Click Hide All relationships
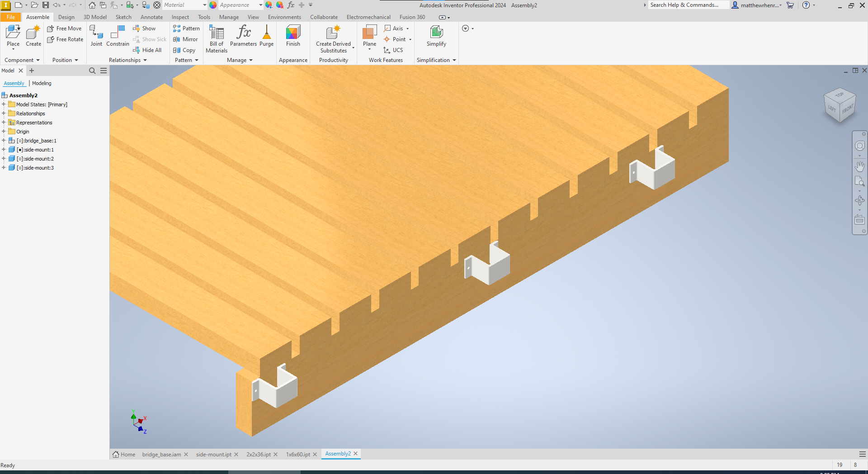This screenshot has height=474, width=868. [x=147, y=50]
